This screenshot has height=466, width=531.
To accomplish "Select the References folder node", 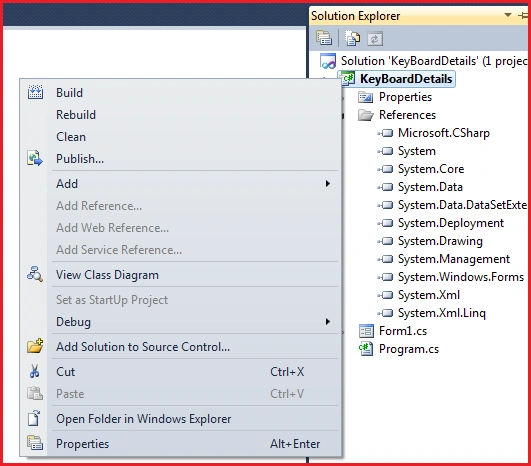I will (x=407, y=115).
